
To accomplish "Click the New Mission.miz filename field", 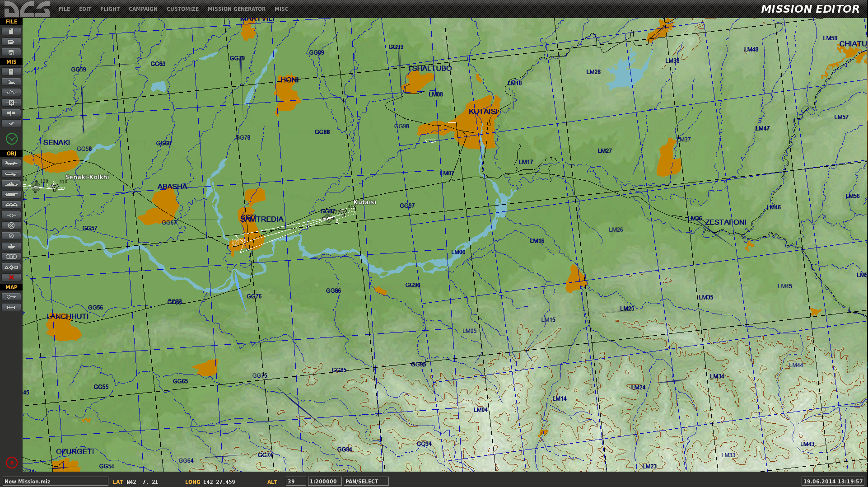I will pos(56,482).
